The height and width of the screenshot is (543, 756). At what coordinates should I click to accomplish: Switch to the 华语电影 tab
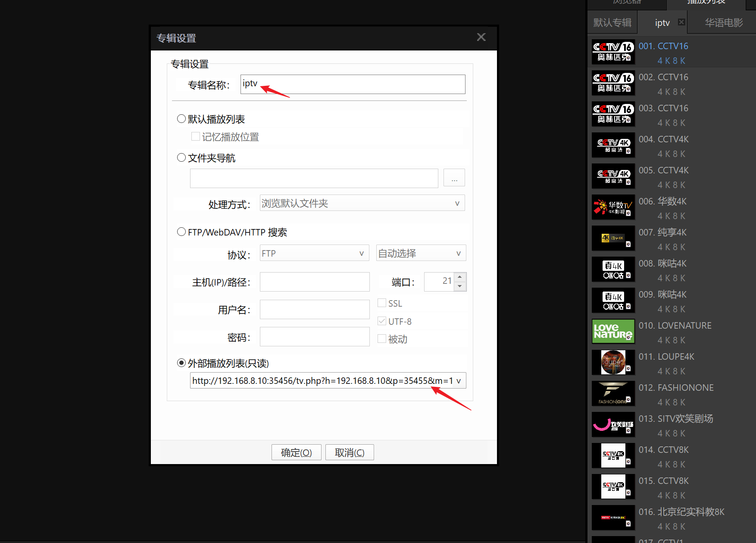724,22
